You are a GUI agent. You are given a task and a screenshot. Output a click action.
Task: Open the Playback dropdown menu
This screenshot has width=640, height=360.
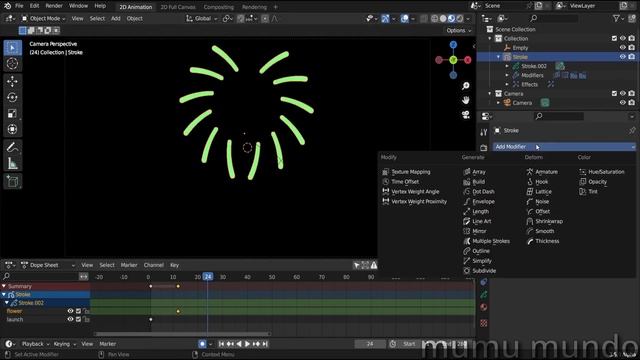tap(35, 344)
